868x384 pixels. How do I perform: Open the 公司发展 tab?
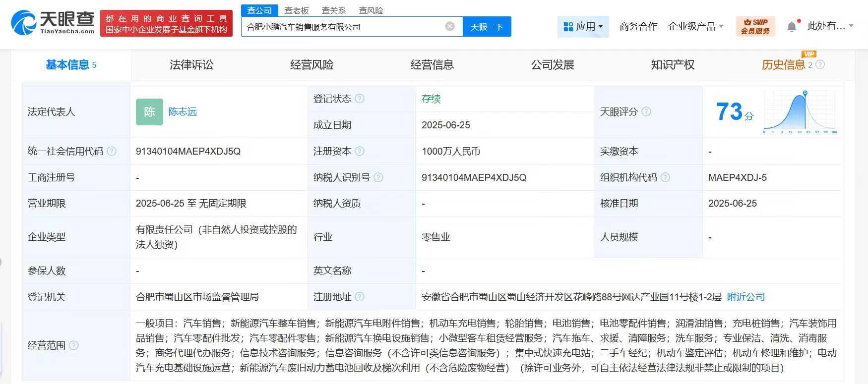[x=553, y=65]
